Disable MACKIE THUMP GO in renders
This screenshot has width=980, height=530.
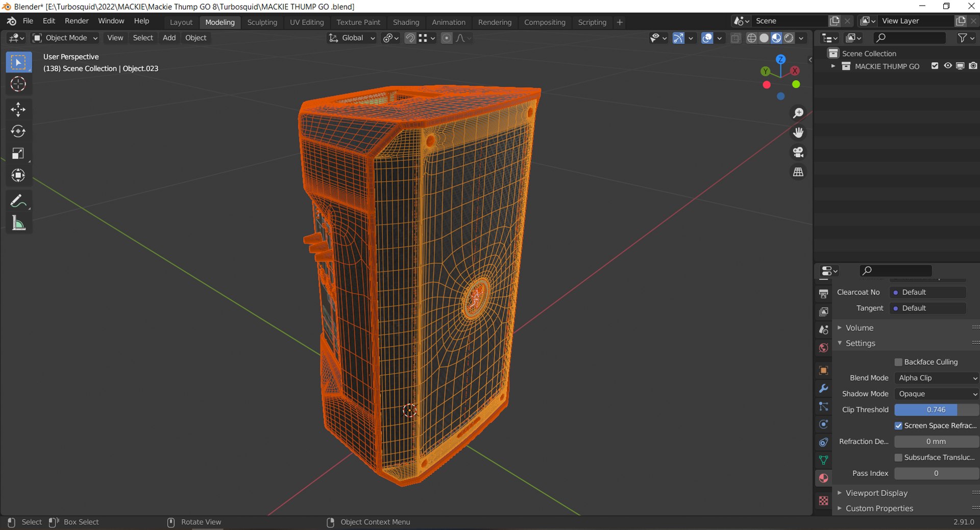[x=973, y=66]
